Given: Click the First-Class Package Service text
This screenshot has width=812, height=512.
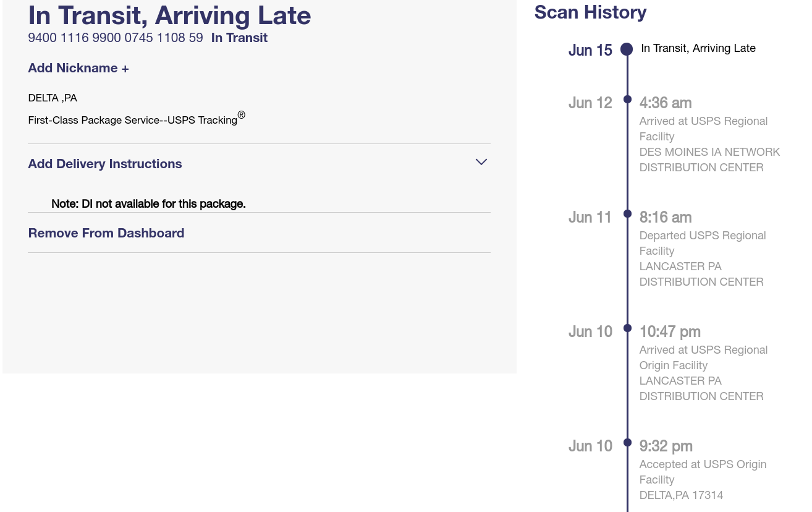Looking at the screenshot, I should (133, 120).
